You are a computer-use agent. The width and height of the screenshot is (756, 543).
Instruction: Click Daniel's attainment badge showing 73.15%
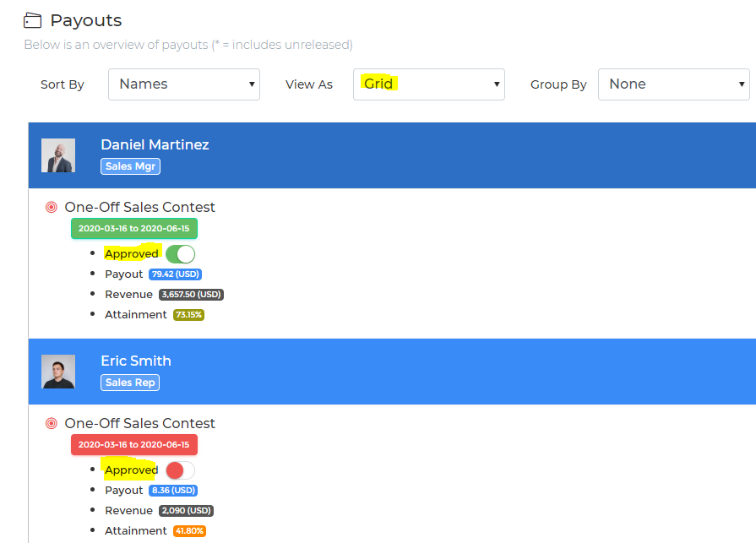(188, 314)
